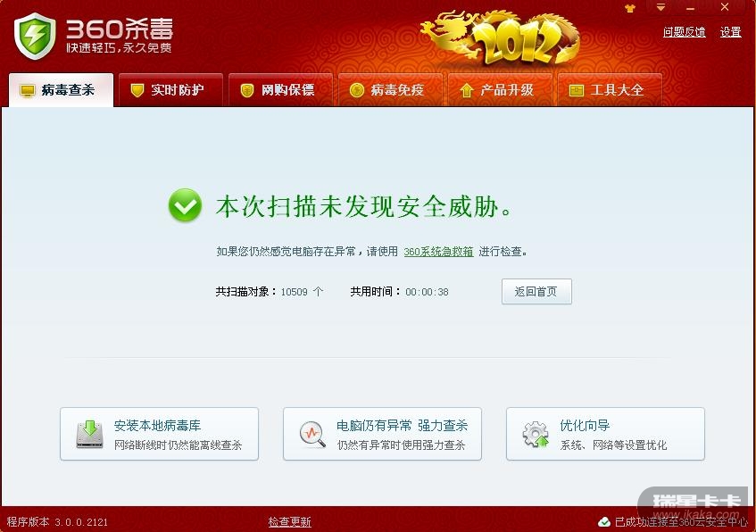Open the 实时防护 tab
The height and width of the screenshot is (532, 756).
click(170, 90)
